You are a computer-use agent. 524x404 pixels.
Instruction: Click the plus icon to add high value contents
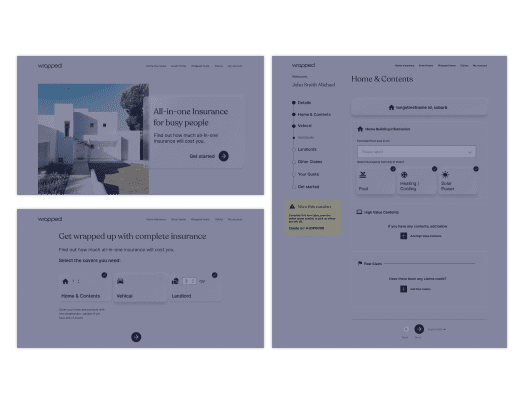coord(403,236)
